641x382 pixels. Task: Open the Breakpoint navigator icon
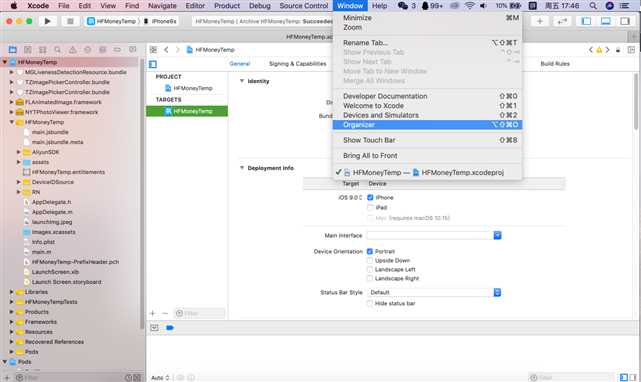(x=117, y=50)
